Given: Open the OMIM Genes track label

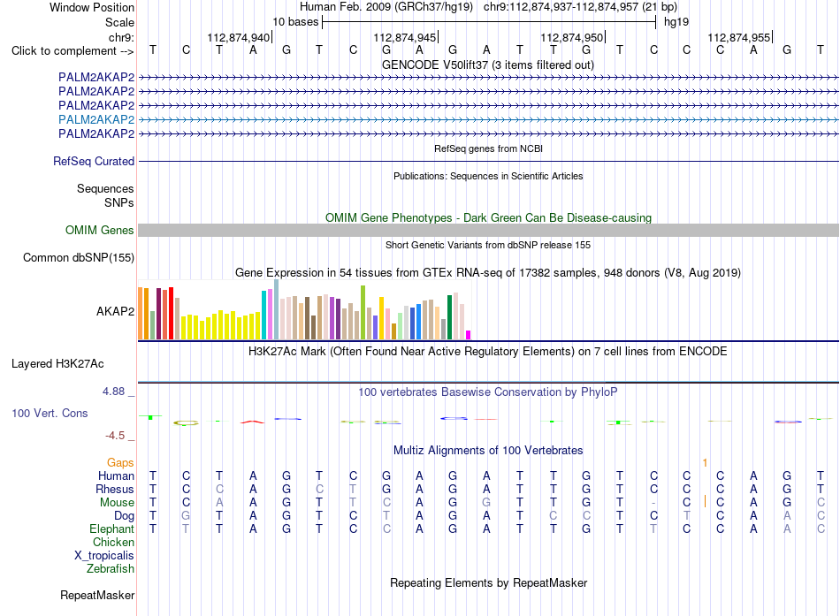Looking at the screenshot, I should point(99,231).
